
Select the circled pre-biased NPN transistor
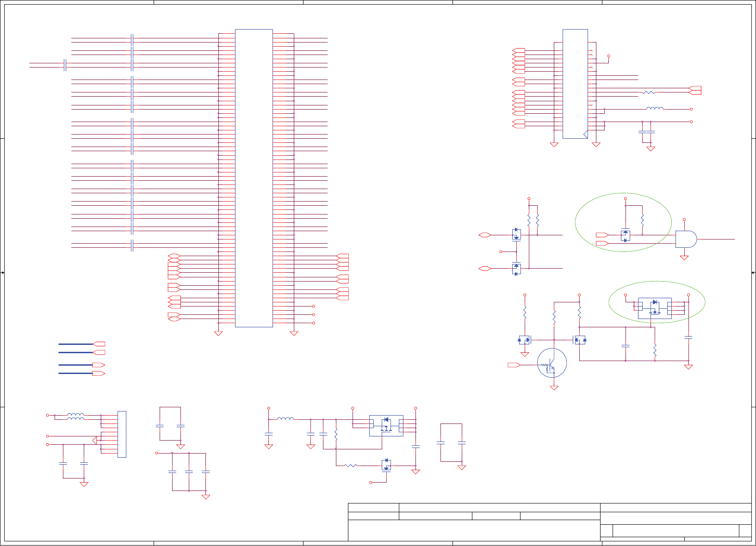tap(552, 363)
